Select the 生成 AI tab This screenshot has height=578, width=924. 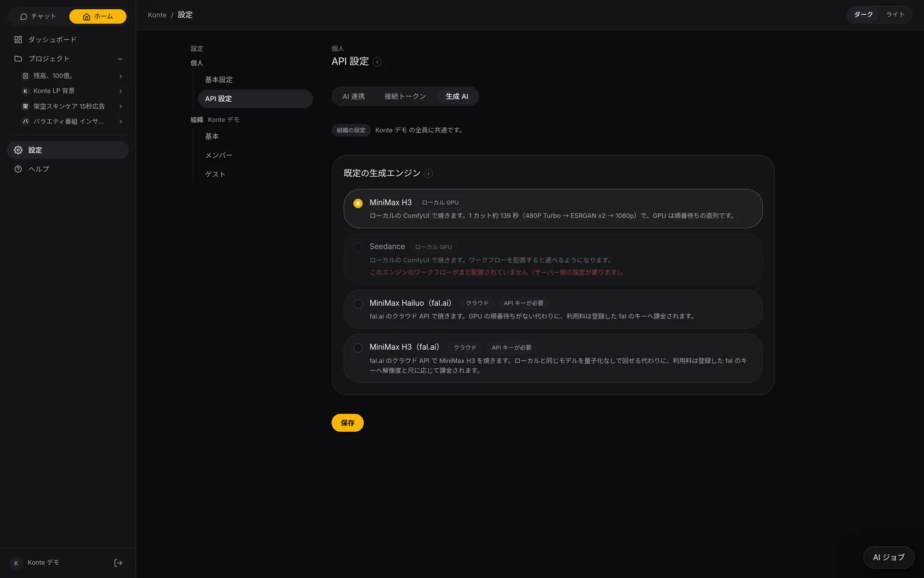tap(457, 97)
